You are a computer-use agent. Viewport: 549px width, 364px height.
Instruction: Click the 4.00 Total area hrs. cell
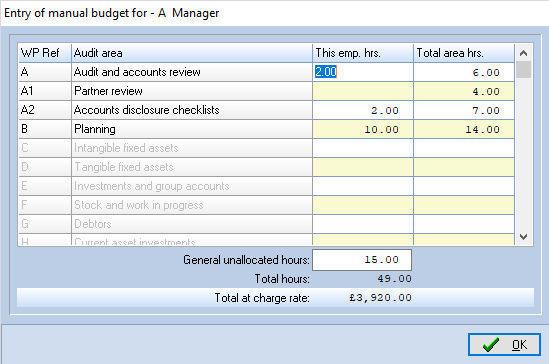coord(464,91)
